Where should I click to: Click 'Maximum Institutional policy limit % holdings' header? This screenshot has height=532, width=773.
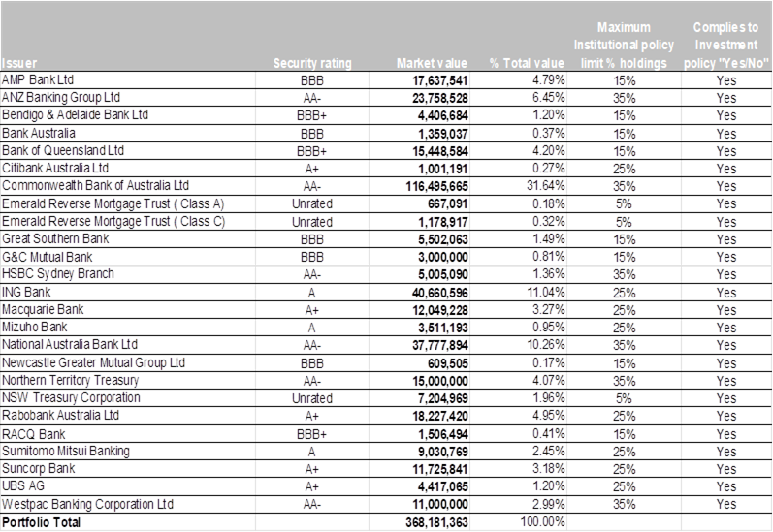click(x=624, y=45)
